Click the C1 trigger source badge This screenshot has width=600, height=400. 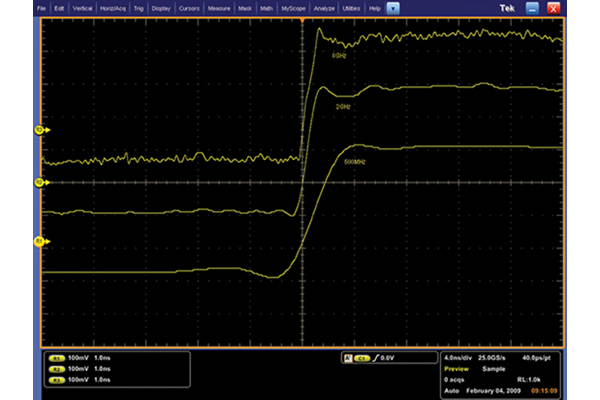[362, 357]
